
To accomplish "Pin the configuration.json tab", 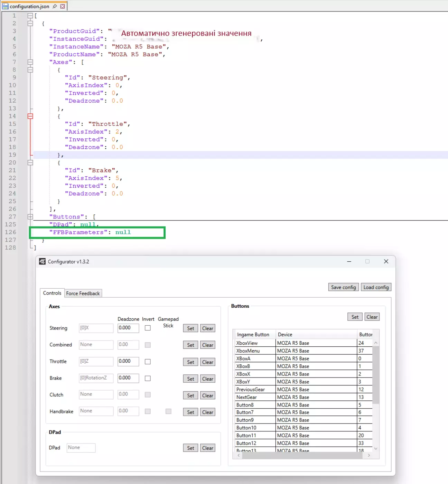I will coord(55,6).
